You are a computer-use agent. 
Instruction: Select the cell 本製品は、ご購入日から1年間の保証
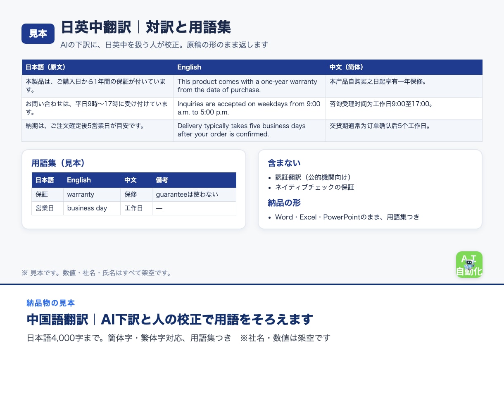[97, 86]
